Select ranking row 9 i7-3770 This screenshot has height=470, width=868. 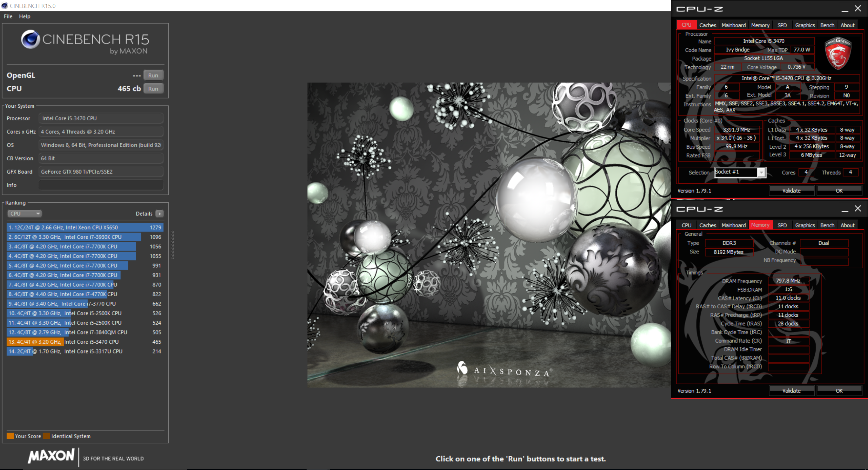85,304
